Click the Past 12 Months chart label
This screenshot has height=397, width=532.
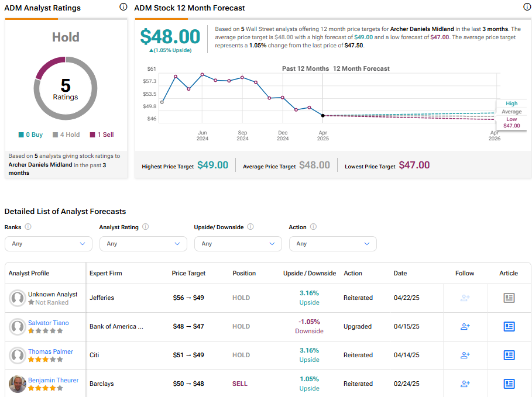(x=306, y=68)
